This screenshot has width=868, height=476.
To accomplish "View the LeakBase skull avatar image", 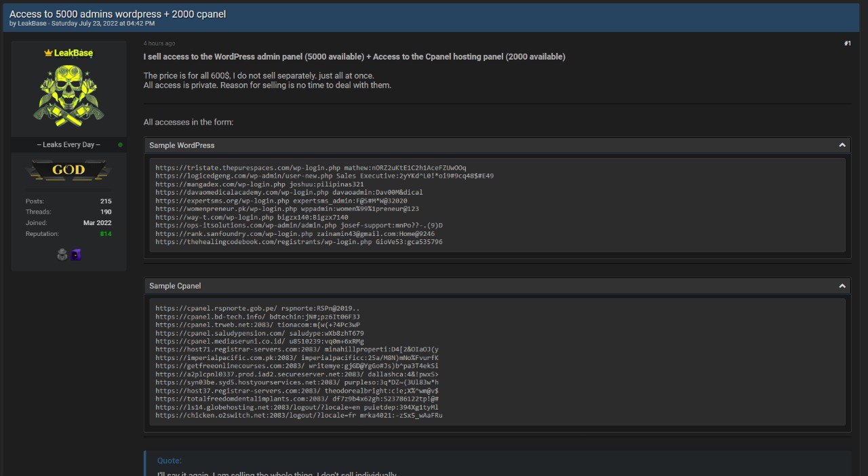I will (68, 97).
